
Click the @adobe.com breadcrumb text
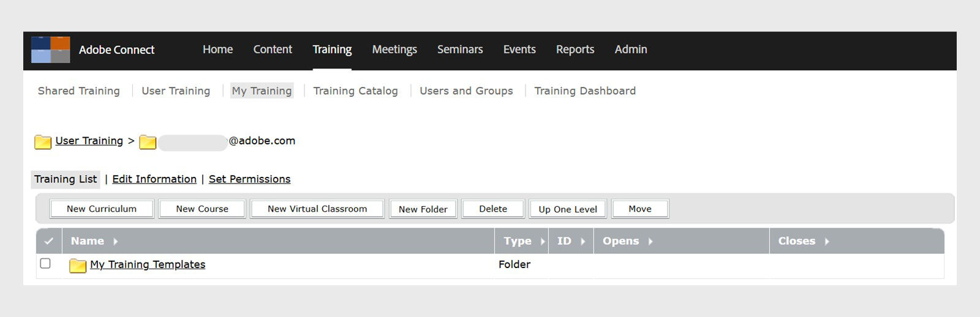click(262, 141)
